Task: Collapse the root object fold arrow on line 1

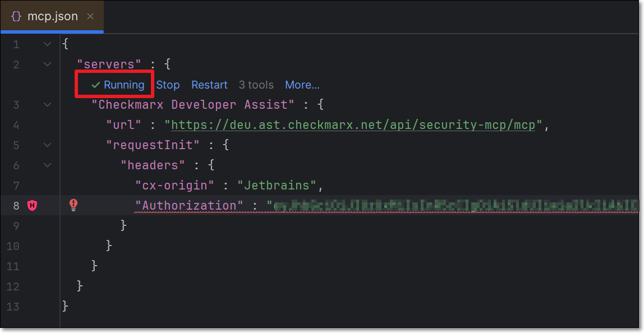Action: pyautogui.click(x=47, y=44)
